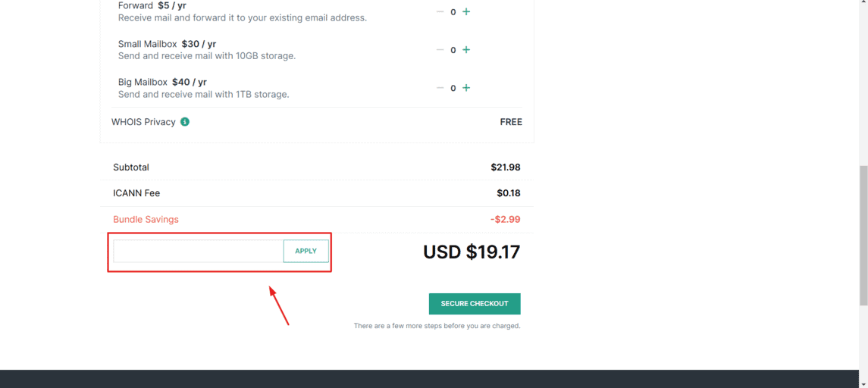Click the WHOIS Privacy label text

point(143,122)
